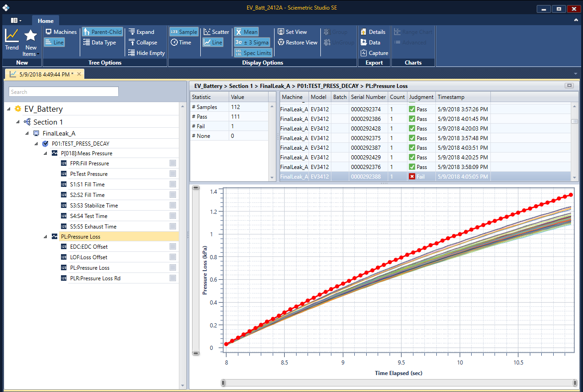Check the LOF:Loss Offset checkbox
Screen dimensions: 583x392
[x=173, y=257]
